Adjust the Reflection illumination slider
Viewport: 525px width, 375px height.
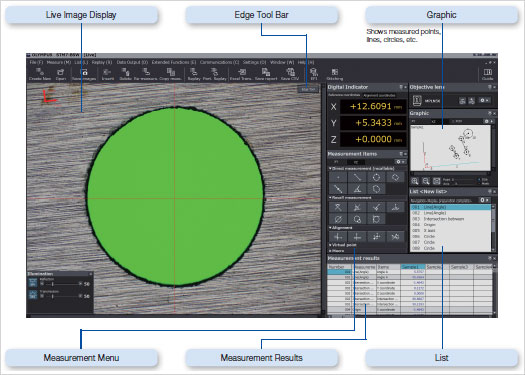tap(61, 284)
